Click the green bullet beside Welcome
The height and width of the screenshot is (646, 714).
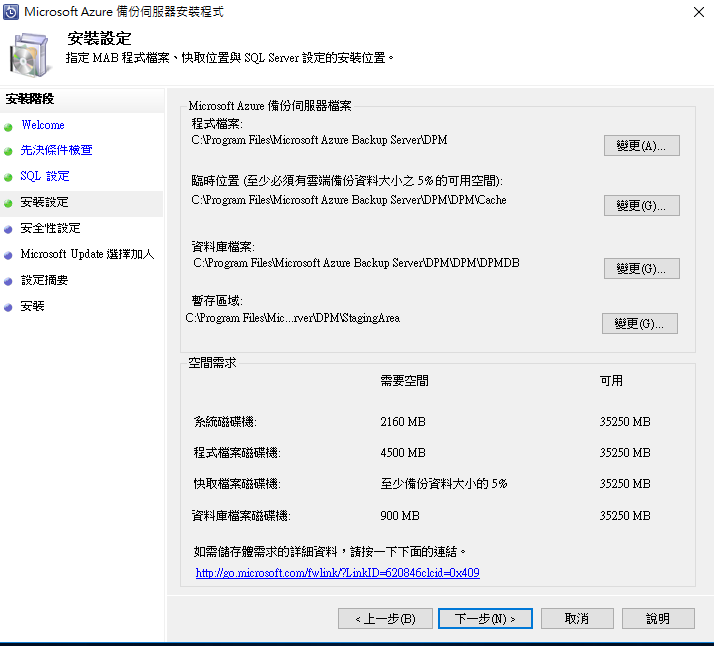[8, 127]
